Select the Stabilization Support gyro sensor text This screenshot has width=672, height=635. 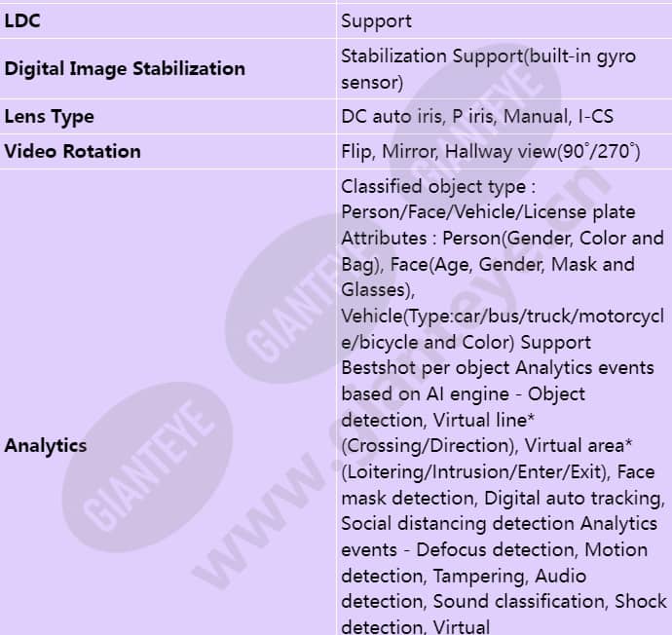pyautogui.click(x=488, y=69)
